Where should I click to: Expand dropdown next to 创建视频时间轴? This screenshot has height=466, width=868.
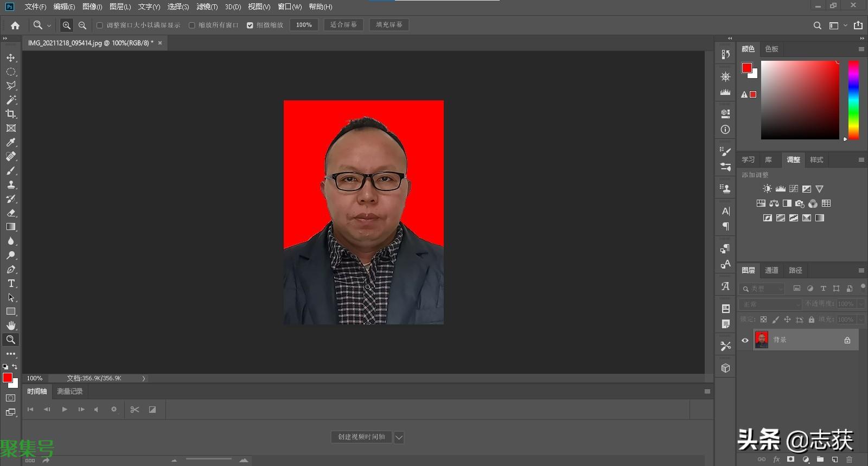(x=399, y=437)
